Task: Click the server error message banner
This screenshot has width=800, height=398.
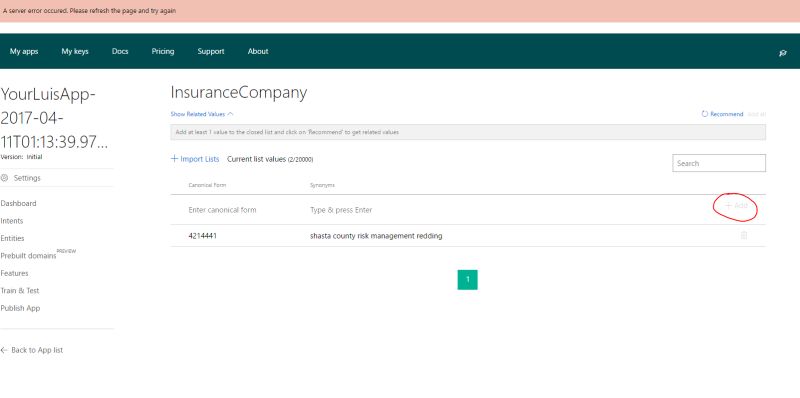Action: pos(400,11)
